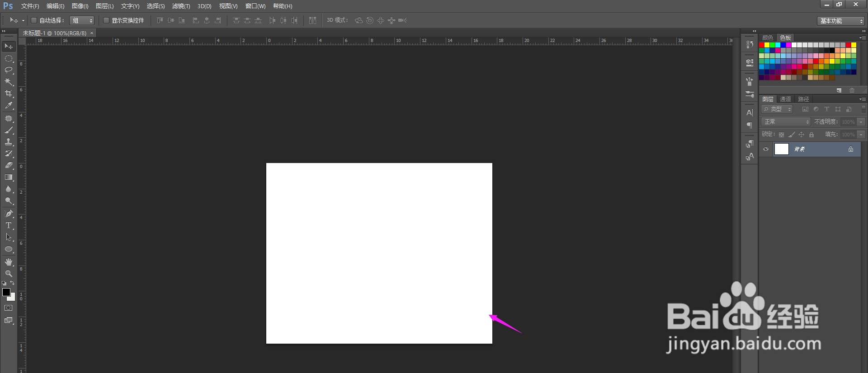868x373 pixels.
Task: Open the 窗口(W) menu
Action: [x=255, y=6]
